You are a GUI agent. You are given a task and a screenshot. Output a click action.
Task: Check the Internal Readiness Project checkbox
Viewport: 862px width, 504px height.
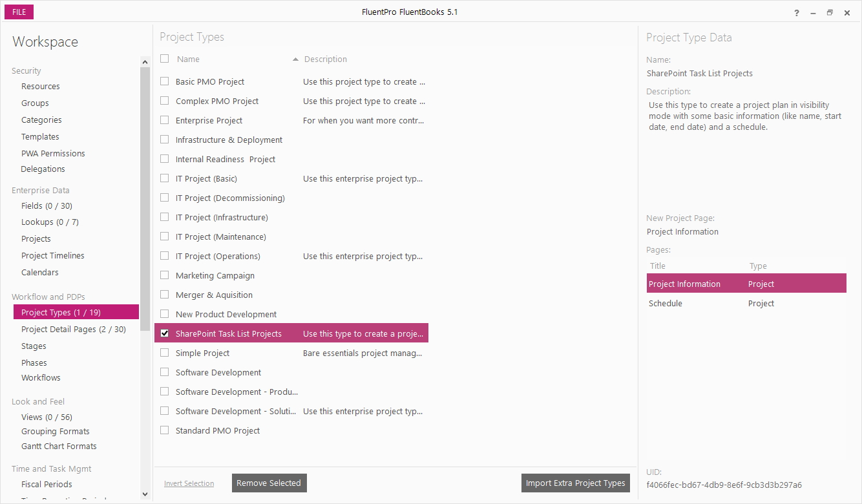pyautogui.click(x=165, y=159)
